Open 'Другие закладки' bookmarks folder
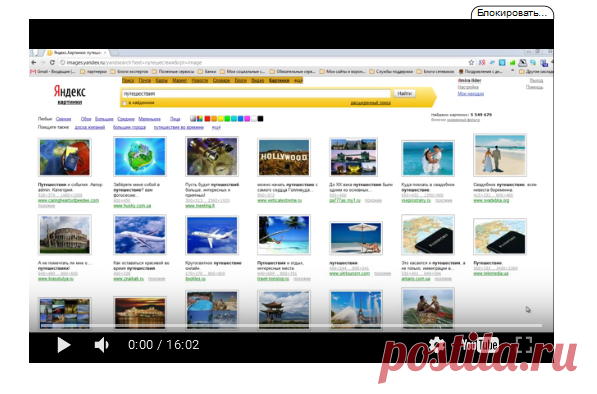 537,71
